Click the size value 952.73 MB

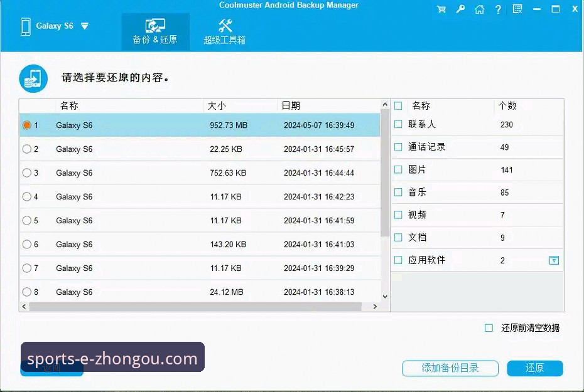pos(229,125)
